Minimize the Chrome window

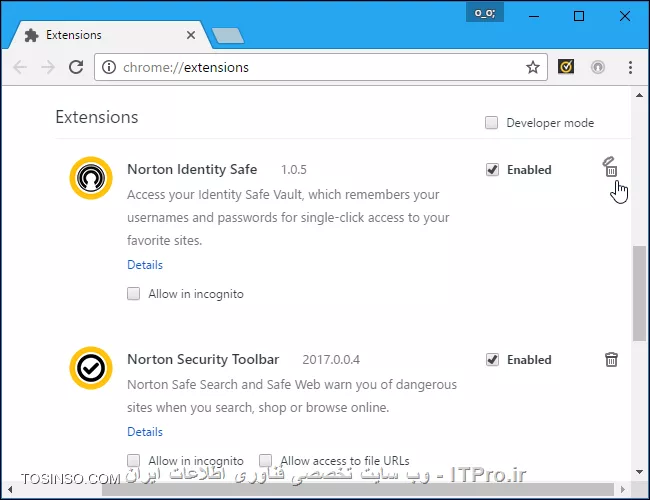(534, 16)
